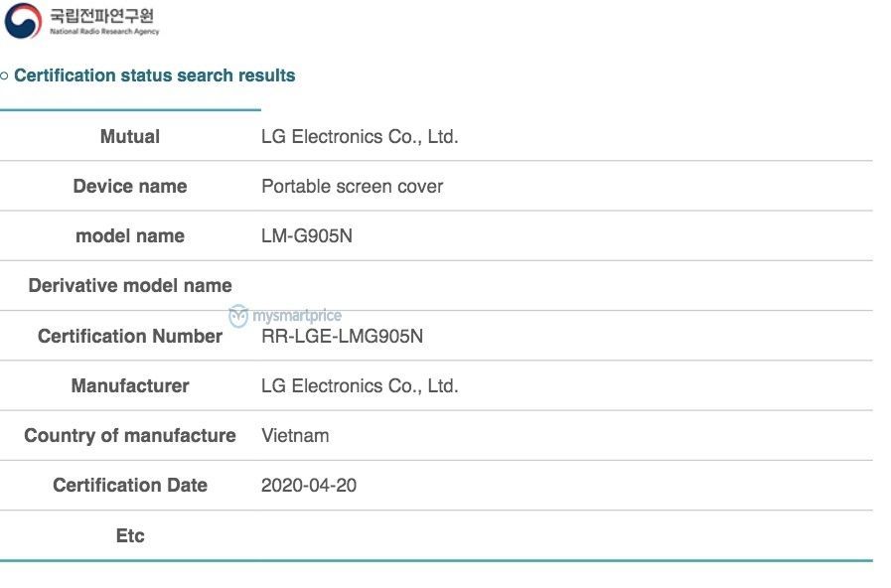Select the LM-G905N model value
Viewport: 891px width, 588px height.
pos(306,236)
